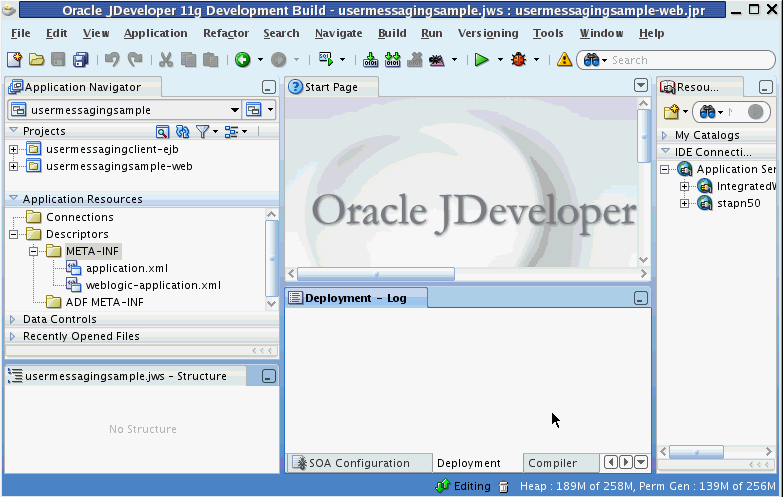783x497 pixels.
Task: Click the Save All toolbar icon
Action: pos(80,60)
